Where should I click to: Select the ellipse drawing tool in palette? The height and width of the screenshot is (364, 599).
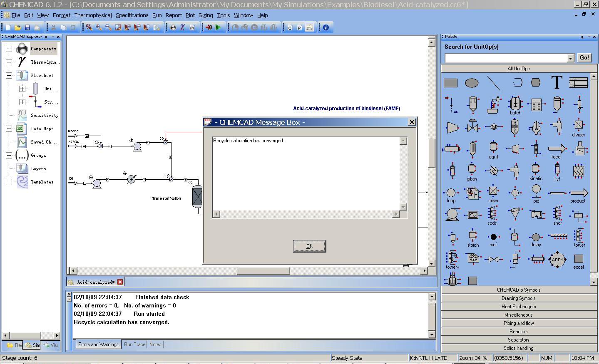[472, 83]
